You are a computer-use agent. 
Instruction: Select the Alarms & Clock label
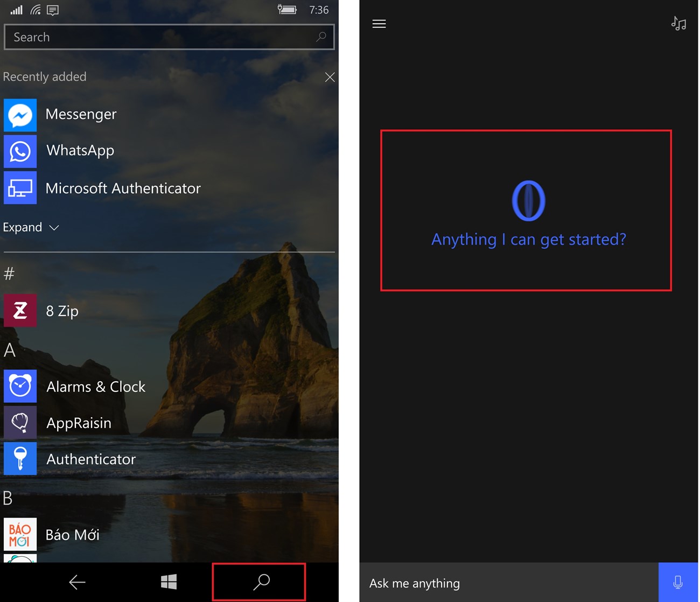[96, 387]
